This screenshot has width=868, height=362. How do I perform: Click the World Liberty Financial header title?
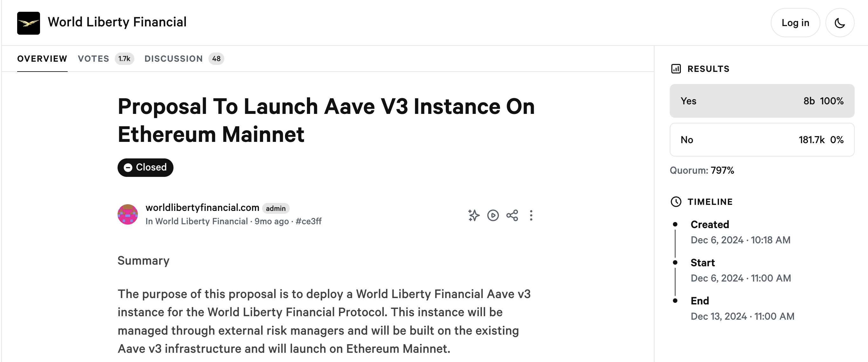(117, 22)
